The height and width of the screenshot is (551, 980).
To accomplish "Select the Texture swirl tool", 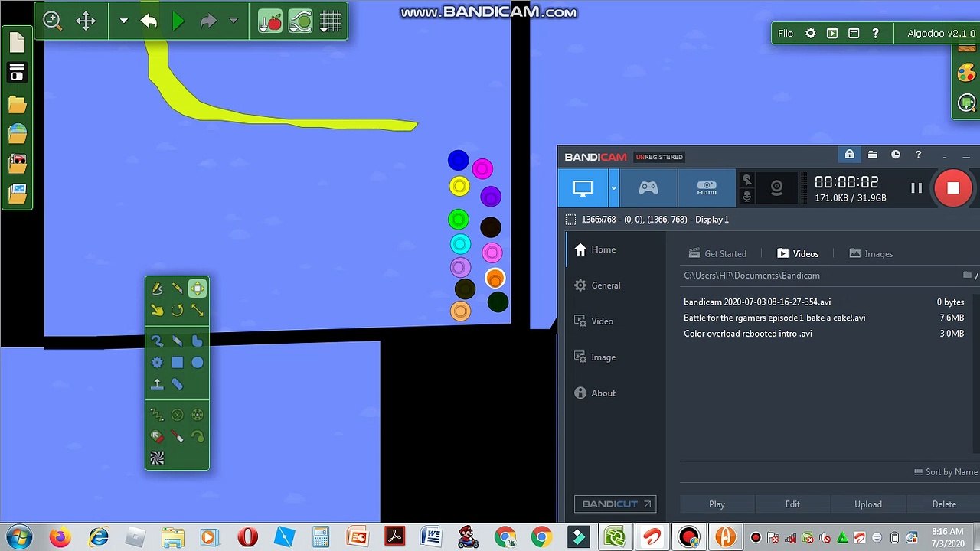I will pyautogui.click(x=157, y=458).
